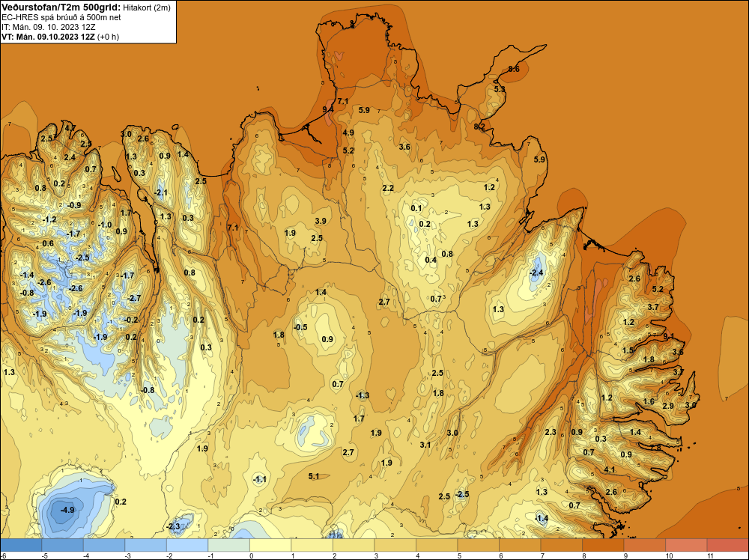Image resolution: width=749 pixels, height=560 pixels.
Task: Click the -4.9 temperature value on map
Action: pos(67,510)
